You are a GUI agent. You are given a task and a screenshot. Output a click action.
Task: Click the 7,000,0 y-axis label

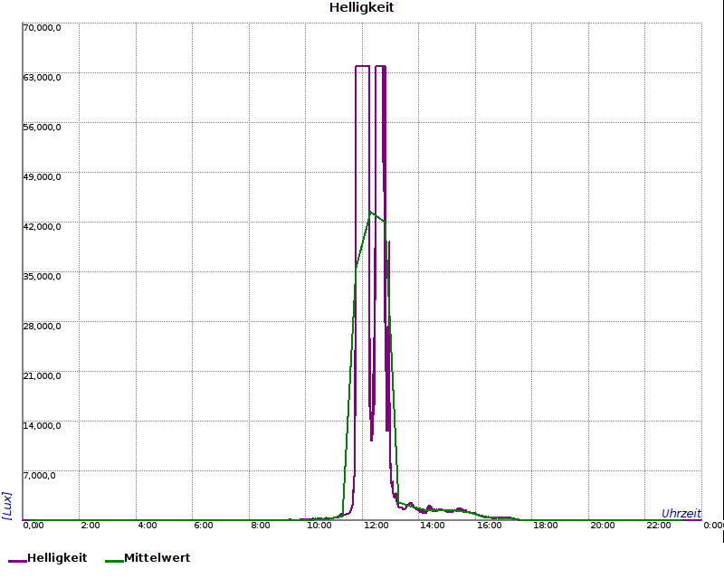[x=39, y=476]
